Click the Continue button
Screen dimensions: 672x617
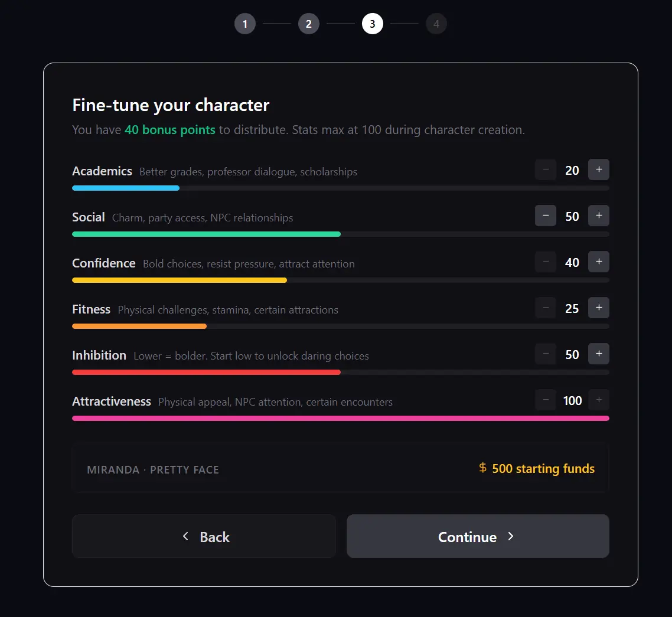pos(477,536)
